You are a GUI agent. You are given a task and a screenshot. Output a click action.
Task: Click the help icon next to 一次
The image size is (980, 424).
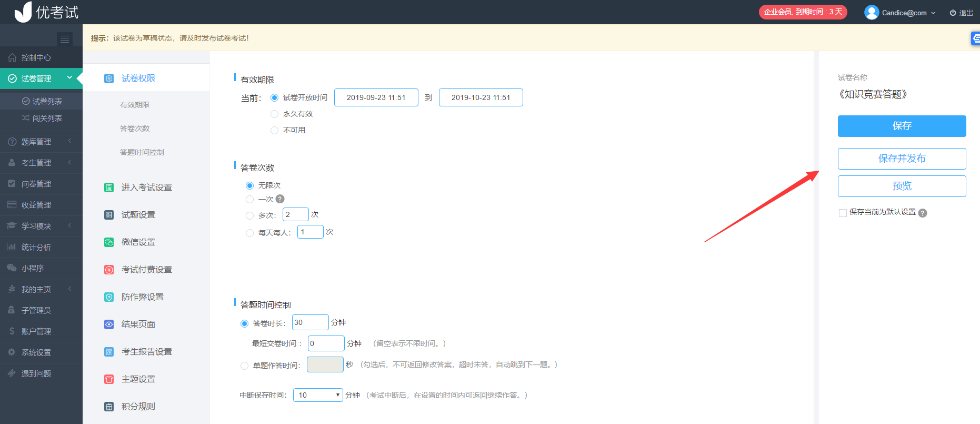click(280, 199)
